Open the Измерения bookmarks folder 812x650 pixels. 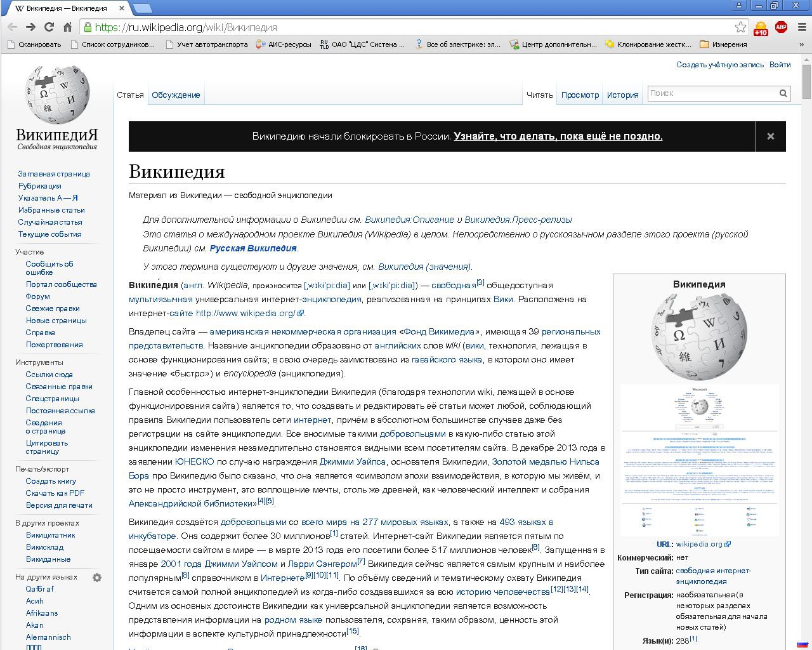pyautogui.click(x=723, y=44)
